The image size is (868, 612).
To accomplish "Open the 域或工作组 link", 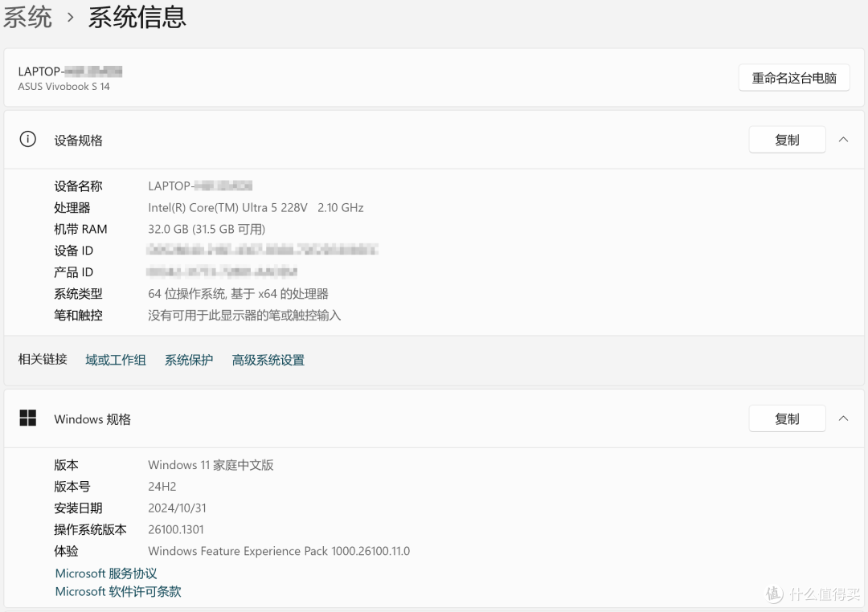I will tap(115, 361).
